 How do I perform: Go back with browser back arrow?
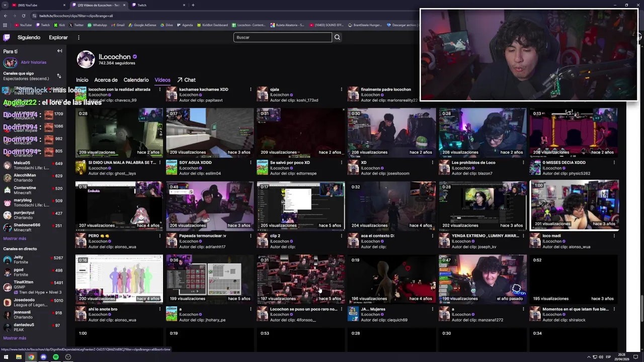pyautogui.click(x=5, y=16)
